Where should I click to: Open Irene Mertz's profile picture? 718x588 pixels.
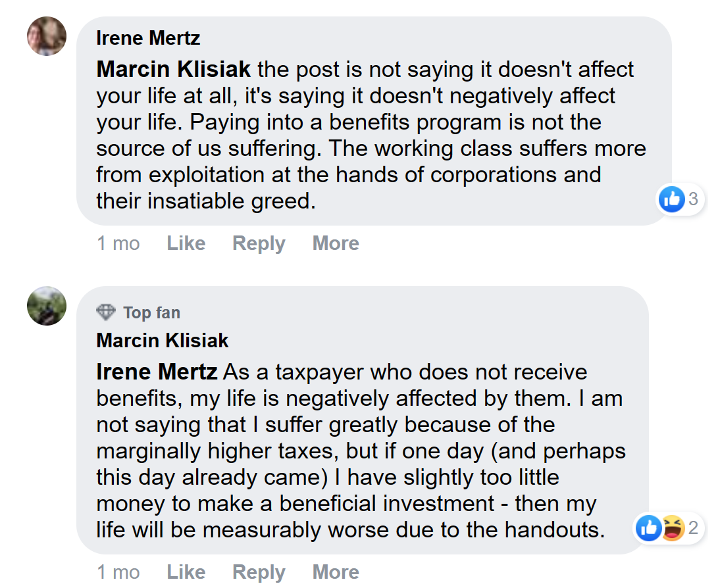46,36
